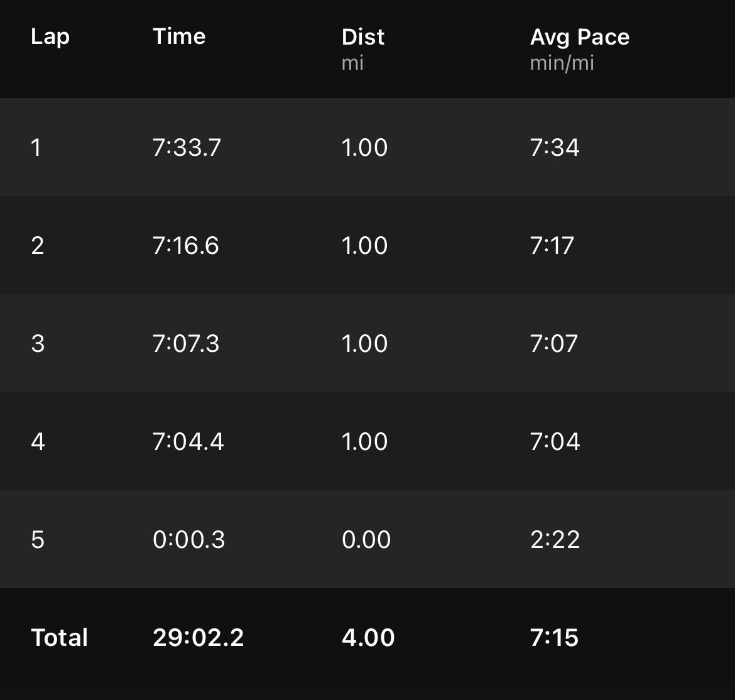Click lap 4 time 7:04.4
The width and height of the screenshot is (735, 700).
(x=188, y=442)
